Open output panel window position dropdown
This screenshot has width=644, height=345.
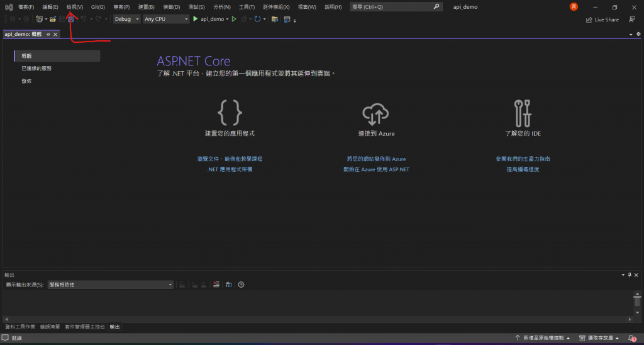tap(623, 274)
